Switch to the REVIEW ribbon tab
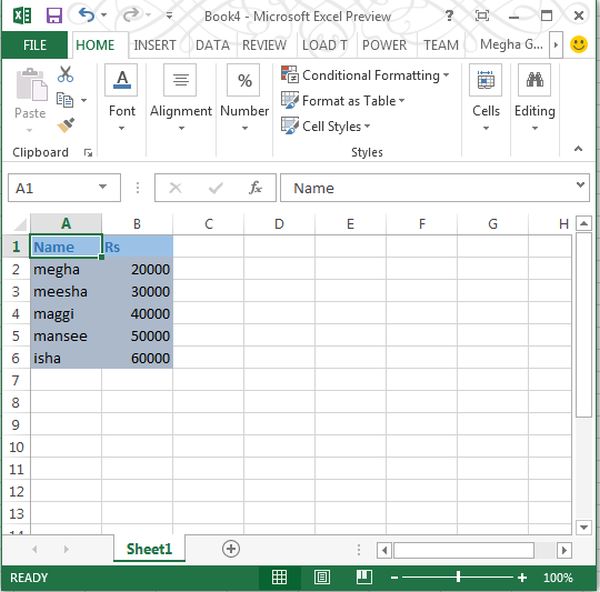 (x=264, y=45)
